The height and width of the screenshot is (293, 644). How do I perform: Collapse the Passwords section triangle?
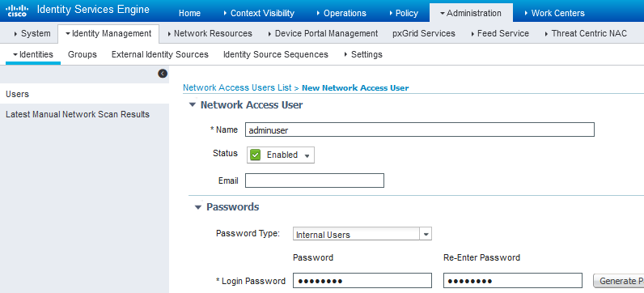click(x=198, y=207)
